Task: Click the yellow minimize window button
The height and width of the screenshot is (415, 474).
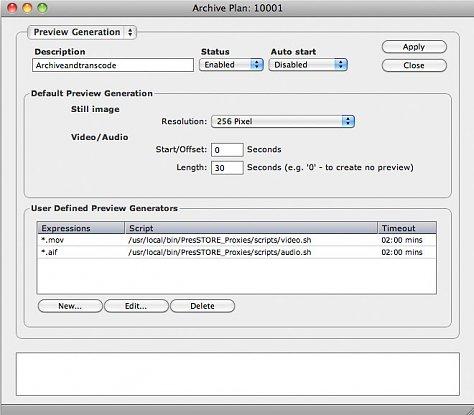Action: click(27, 8)
